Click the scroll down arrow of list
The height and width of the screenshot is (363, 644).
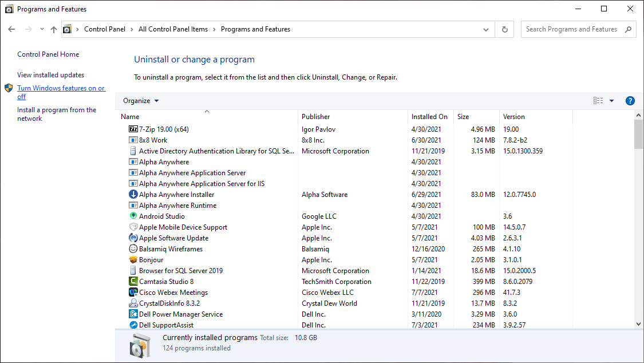point(638,324)
